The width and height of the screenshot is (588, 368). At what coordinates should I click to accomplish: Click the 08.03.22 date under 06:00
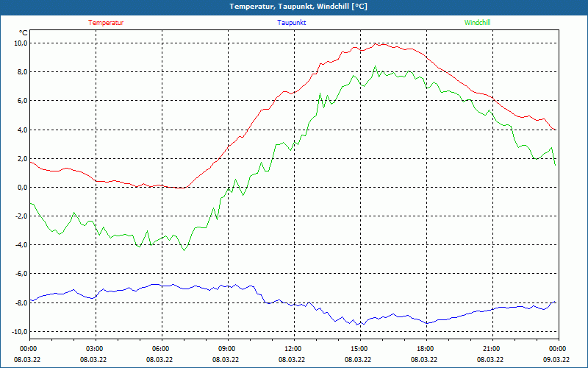click(x=159, y=359)
